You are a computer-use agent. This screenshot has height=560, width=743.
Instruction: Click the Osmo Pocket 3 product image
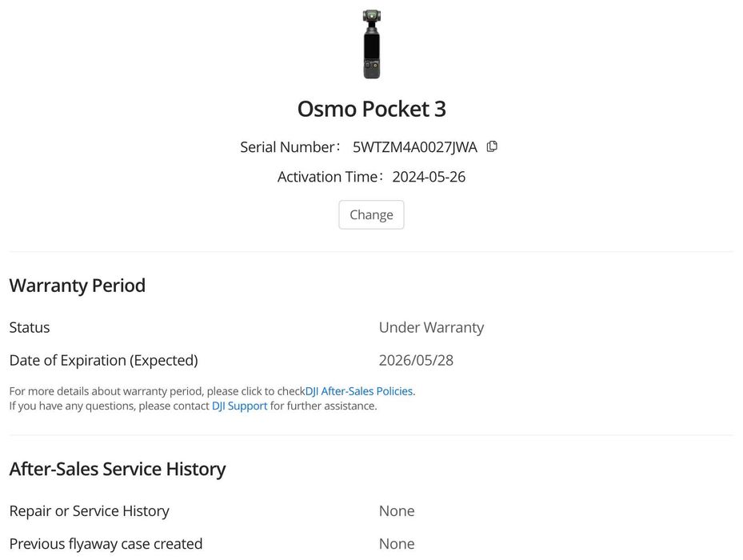371,44
